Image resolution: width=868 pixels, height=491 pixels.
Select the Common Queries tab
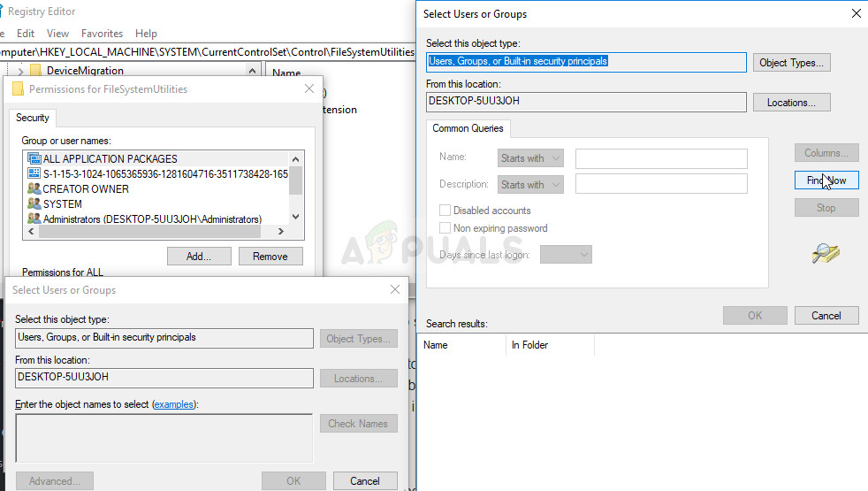click(x=468, y=128)
